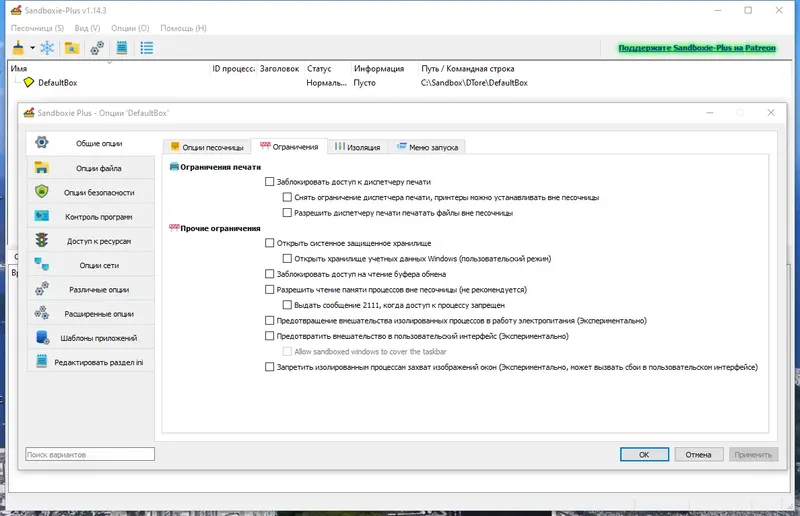Click the Поиск вариантов search field
Image resolution: width=800 pixels, height=516 pixels.
[x=90, y=454]
